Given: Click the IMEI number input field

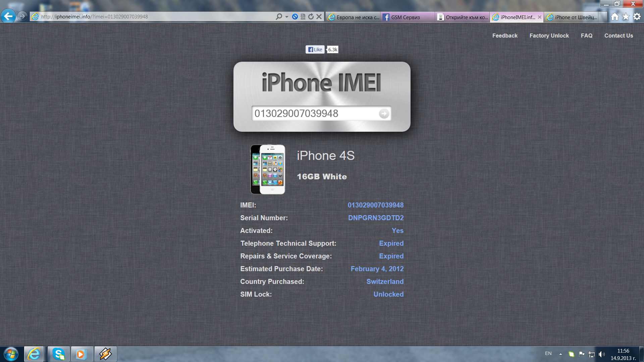Looking at the screenshot, I should click(315, 113).
